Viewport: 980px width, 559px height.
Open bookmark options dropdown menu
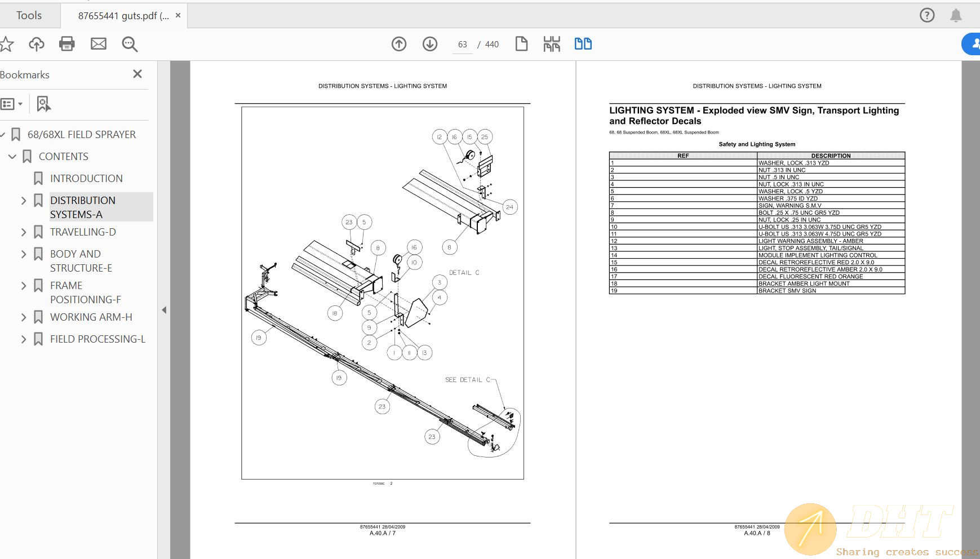click(x=12, y=104)
